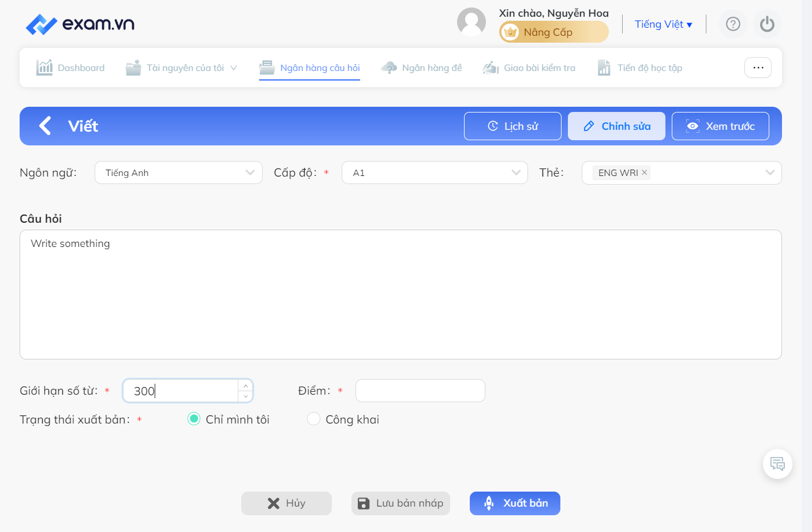Log out with the power icon

[767, 24]
